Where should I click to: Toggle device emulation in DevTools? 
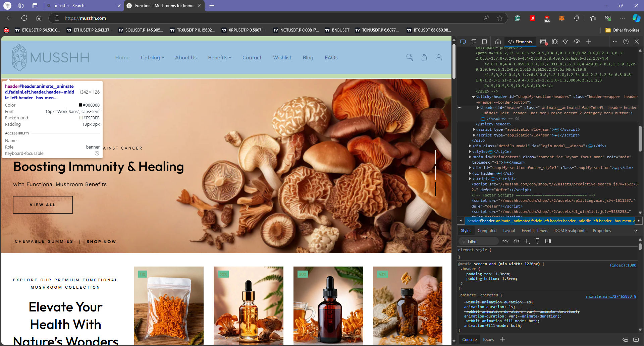(x=474, y=42)
